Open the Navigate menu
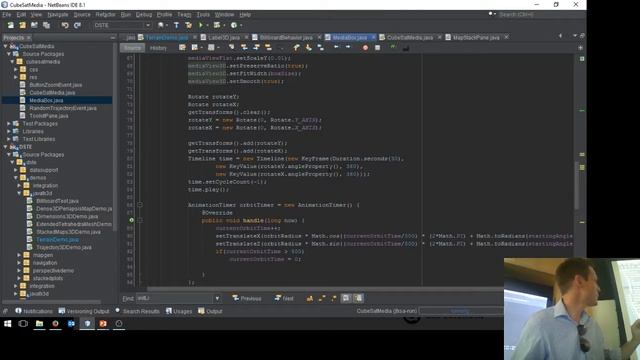The width and height of the screenshot is (640, 360). click(x=58, y=14)
